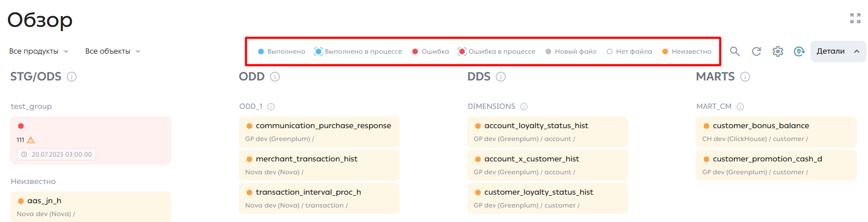Open the customer_loyalty_status_hist card
The height and width of the screenshot is (222, 868).
[x=548, y=198]
